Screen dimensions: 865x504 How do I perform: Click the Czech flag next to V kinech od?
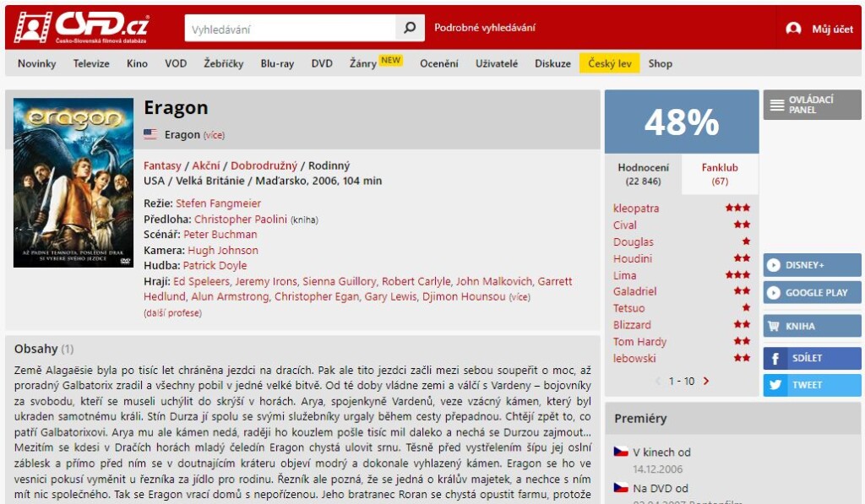[621, 452]
